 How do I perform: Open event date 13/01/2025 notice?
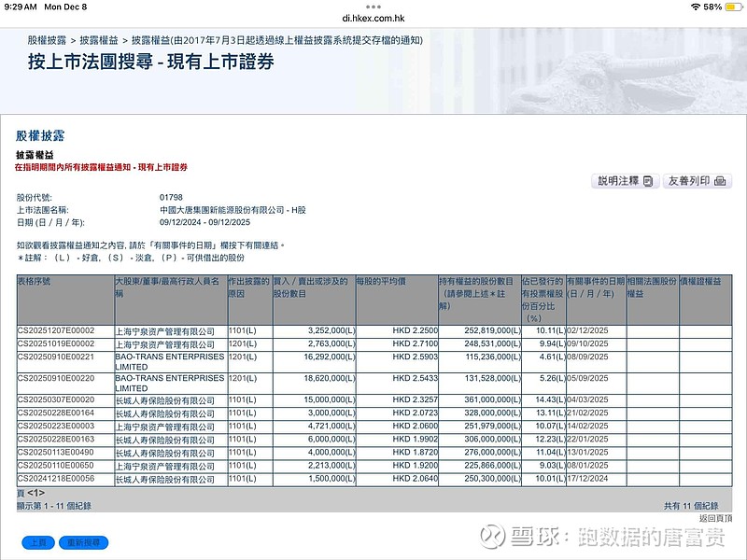tap(587, 452)
